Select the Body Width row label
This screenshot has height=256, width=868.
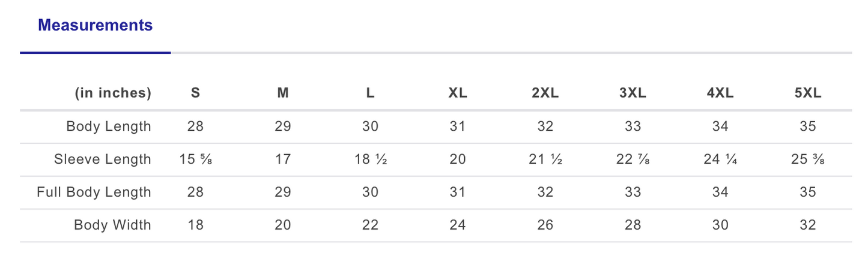112,225
